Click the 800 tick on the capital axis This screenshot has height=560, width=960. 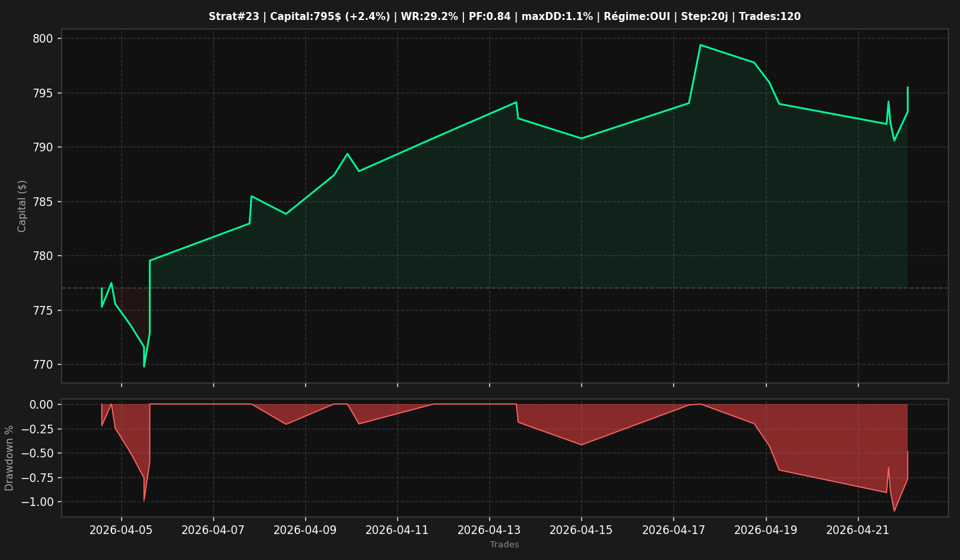click(43, 39)
